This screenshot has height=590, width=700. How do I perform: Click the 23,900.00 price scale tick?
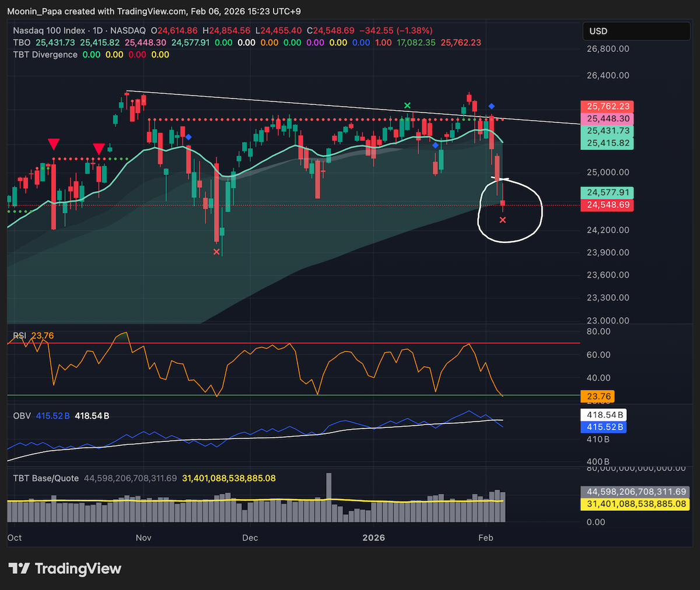[608, 252]
